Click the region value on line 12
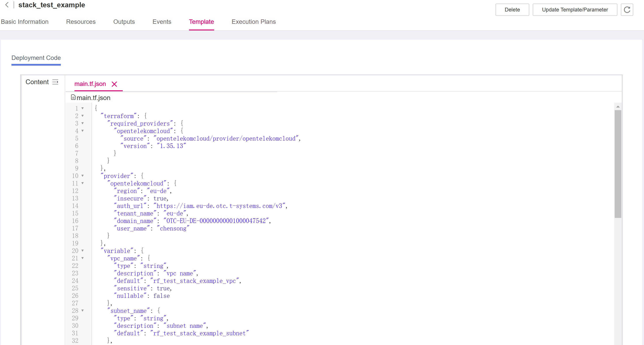The height and width of the screenshot is (345, 644). pos(158,191)
